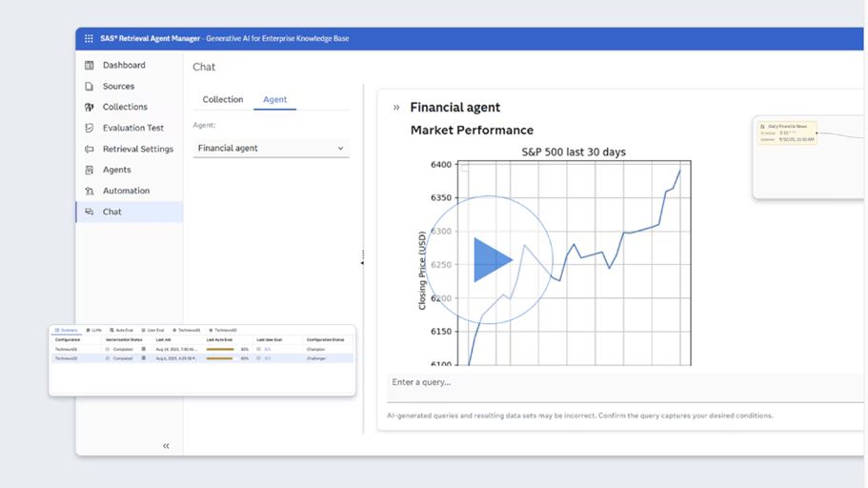Click the Collections sidebar icon
868x488 pixels.
pyautogui.click(x=90, y=108)
